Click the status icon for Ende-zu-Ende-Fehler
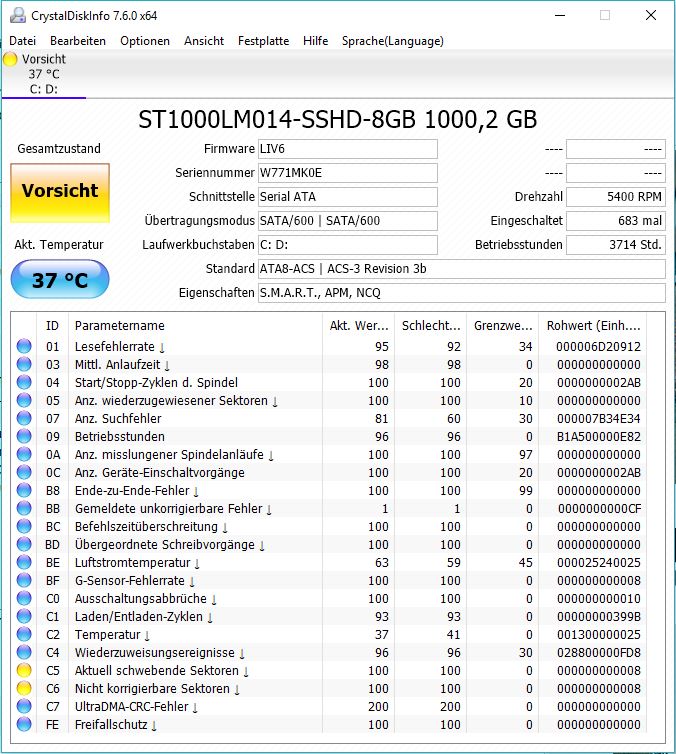This screenshot has width=676, height=754. (x=24, y=490)
